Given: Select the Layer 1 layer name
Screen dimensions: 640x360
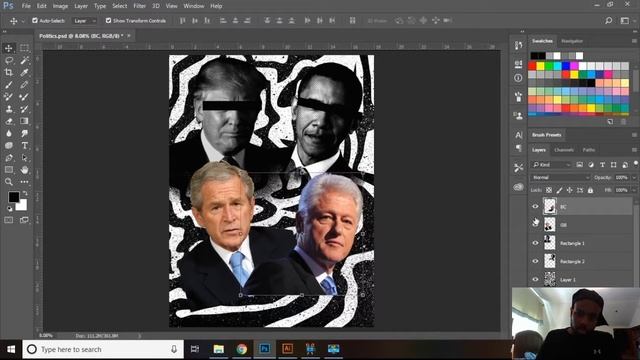Looking at the screenshot, I should coord(568,280).
